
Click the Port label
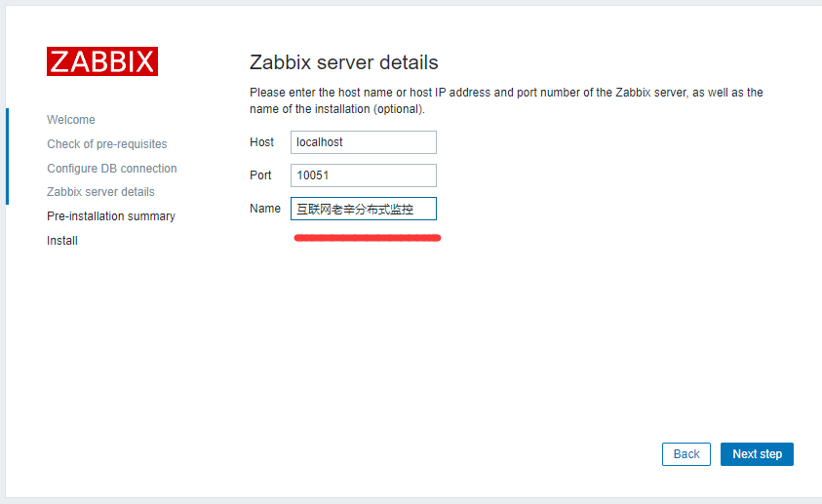(x=260, y=175)
